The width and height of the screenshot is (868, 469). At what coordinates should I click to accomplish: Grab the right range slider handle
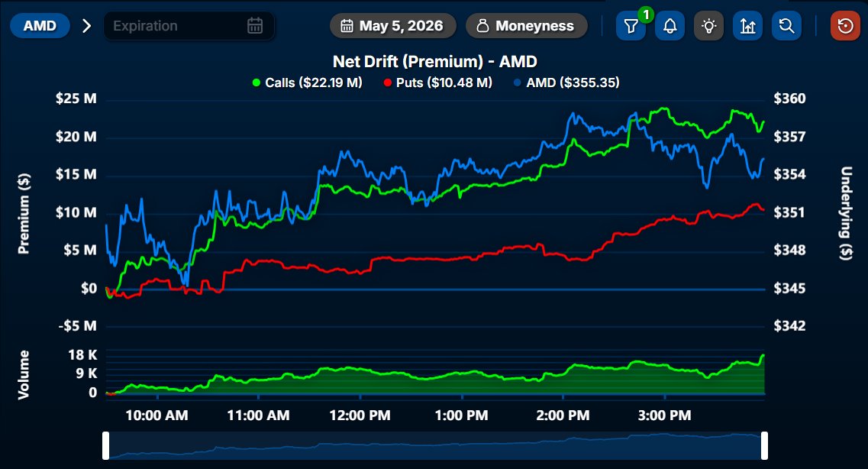coord(764,446)
